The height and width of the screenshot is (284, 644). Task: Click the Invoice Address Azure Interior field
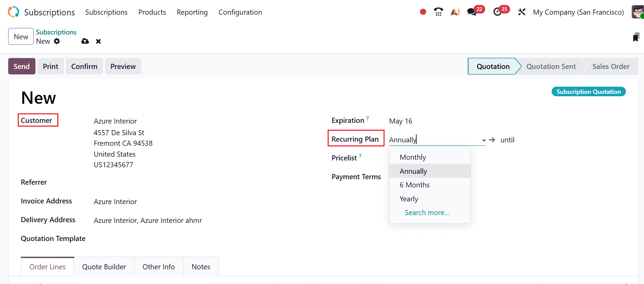point(115,202)
